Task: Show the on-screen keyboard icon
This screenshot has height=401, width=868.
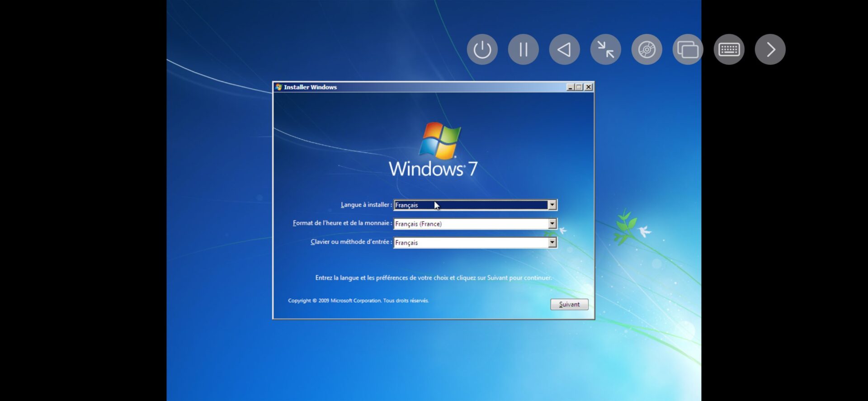Action: click(x=729, y=49)
